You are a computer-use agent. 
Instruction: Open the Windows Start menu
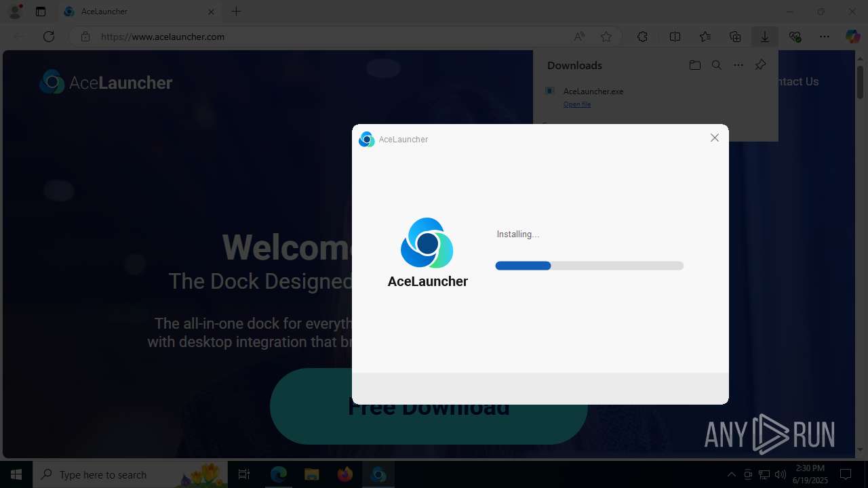(16, 474)
